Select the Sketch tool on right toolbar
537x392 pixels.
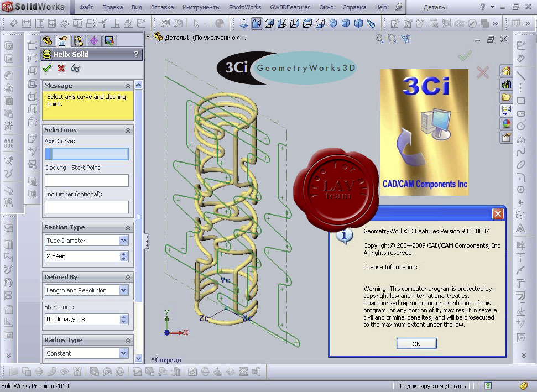click(x=521, y=45)
